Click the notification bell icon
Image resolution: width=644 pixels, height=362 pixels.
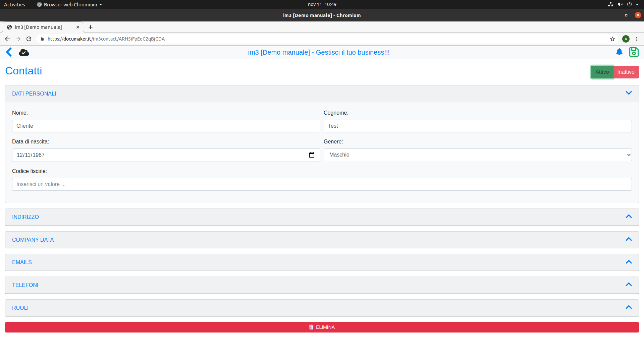click(x=619, y=52)
